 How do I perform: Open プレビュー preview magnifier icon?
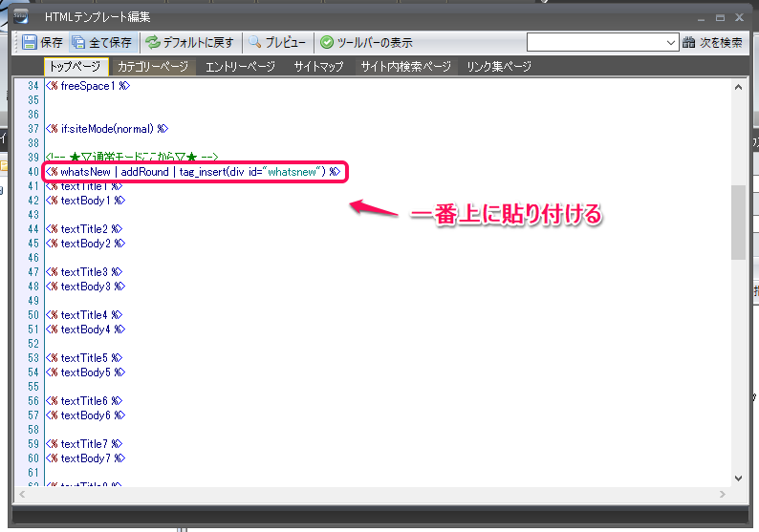click(x=255, y=42)
